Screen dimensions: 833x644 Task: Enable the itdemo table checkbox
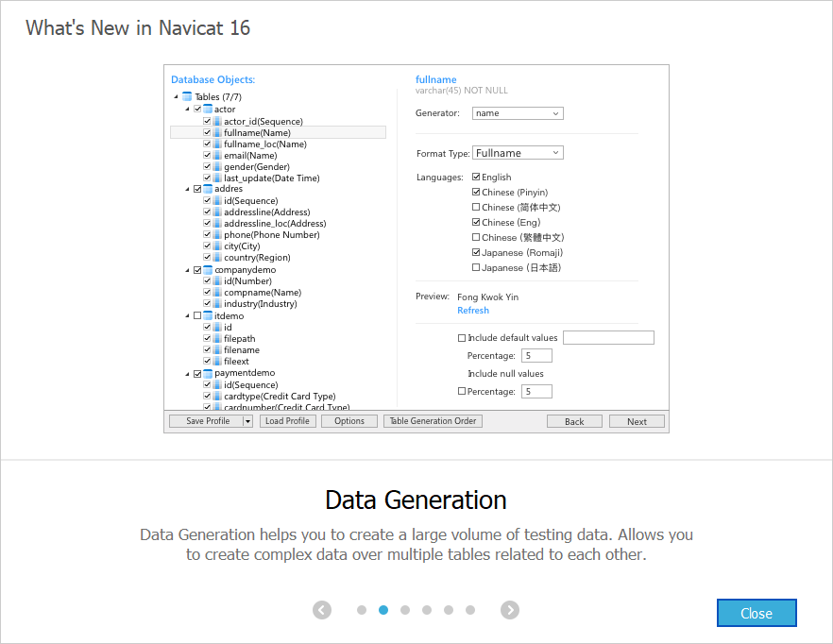point(197,315)
